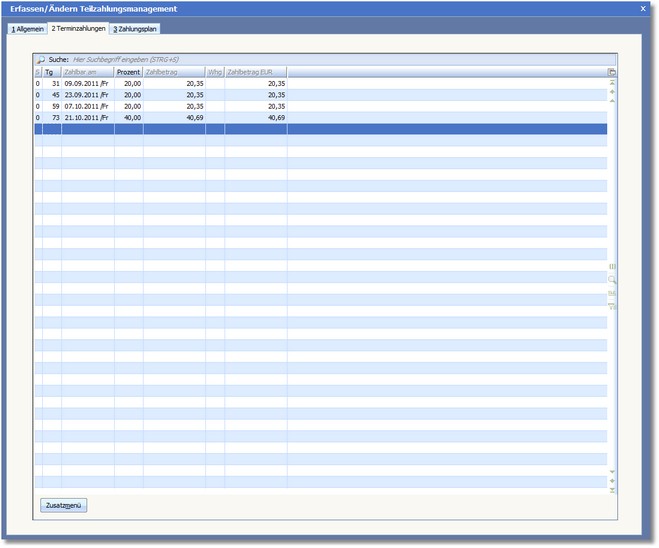Viewport: 659px width, 548px height.
Task: Switch to the Allgemein tab
Action: (x=27, y=29)
